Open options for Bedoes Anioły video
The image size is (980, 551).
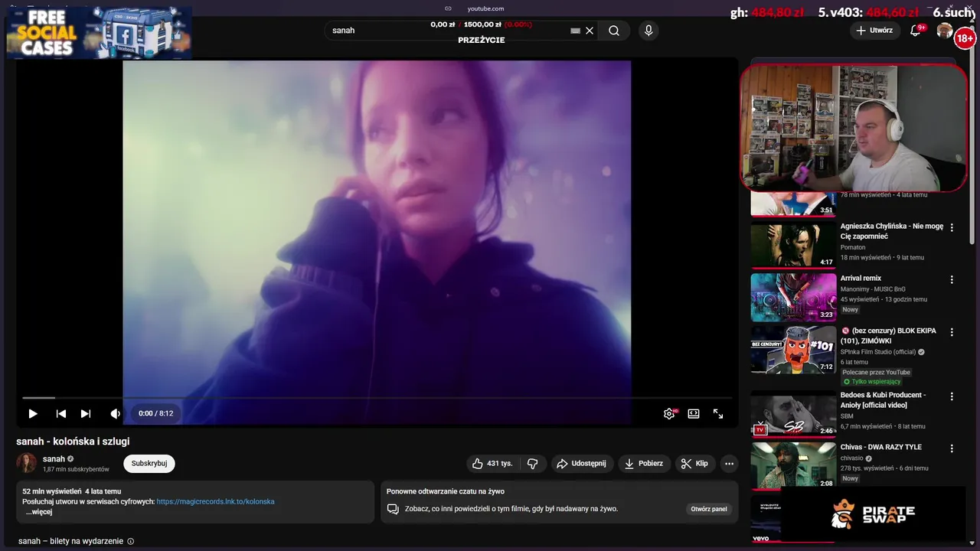952,396
